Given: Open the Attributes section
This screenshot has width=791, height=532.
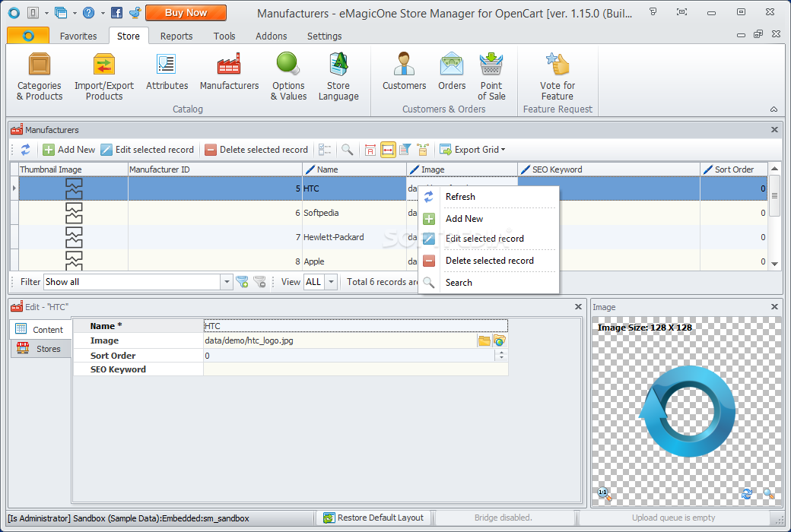Looking at the screenshot, I should pos(167,71).
